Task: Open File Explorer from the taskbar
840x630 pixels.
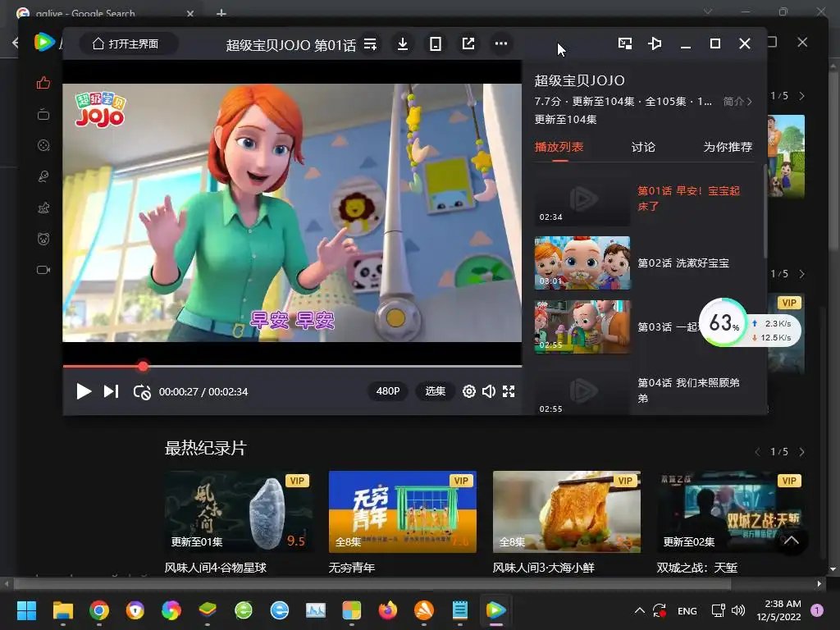Action: coord(62,610)
